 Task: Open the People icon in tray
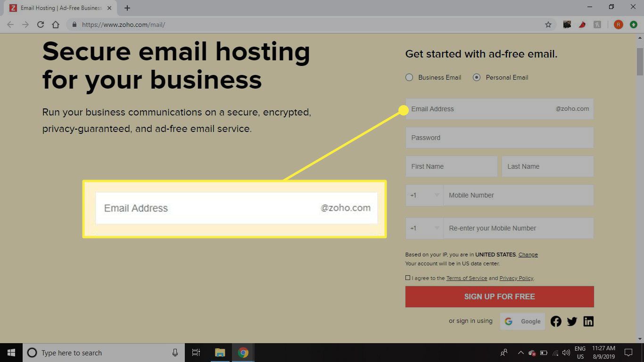[504, 353]
